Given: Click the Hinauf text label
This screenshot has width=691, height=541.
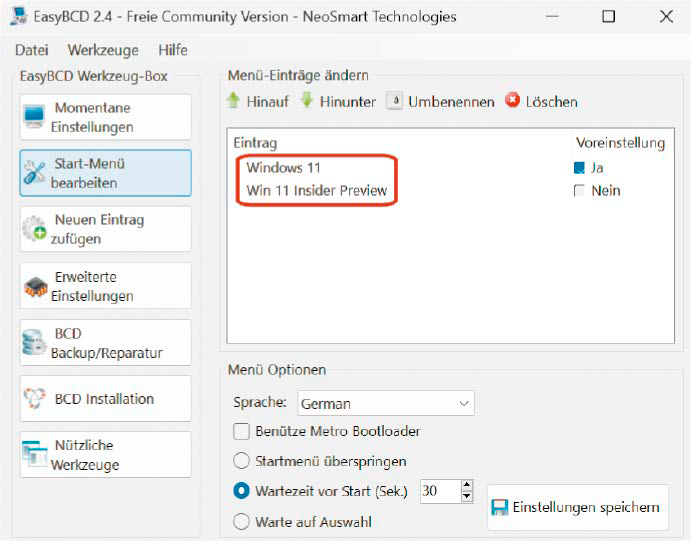Looking at the screenshot, I should tap(267, 102).
